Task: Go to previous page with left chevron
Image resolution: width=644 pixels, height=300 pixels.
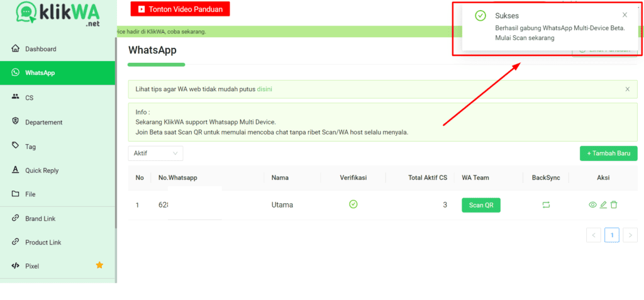Action: coord(593,235)
